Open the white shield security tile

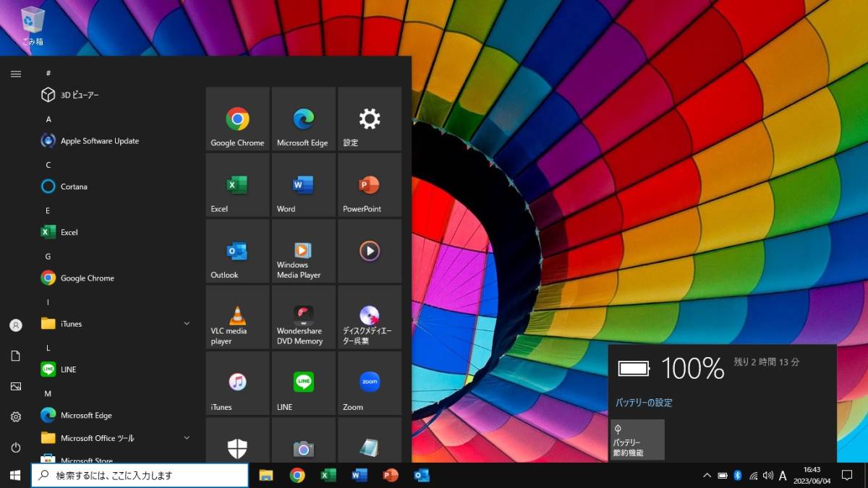pyautogui.click(x=237, y=440)
